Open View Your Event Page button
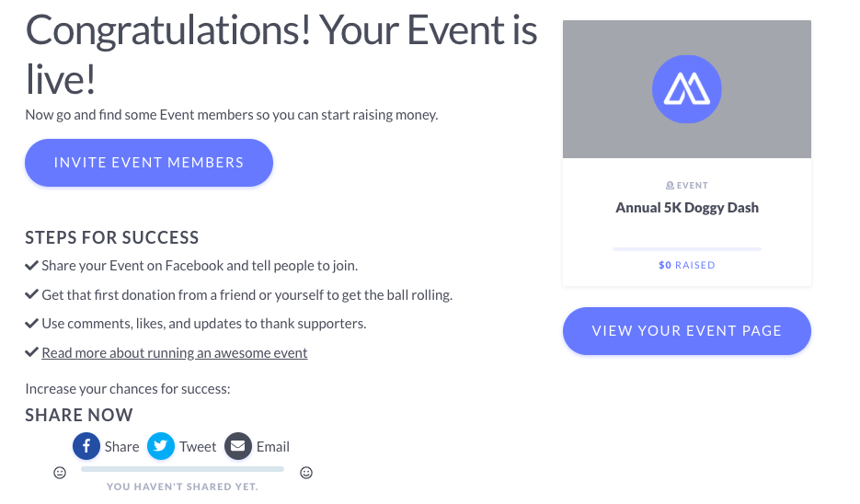 (x=687, y=331)
